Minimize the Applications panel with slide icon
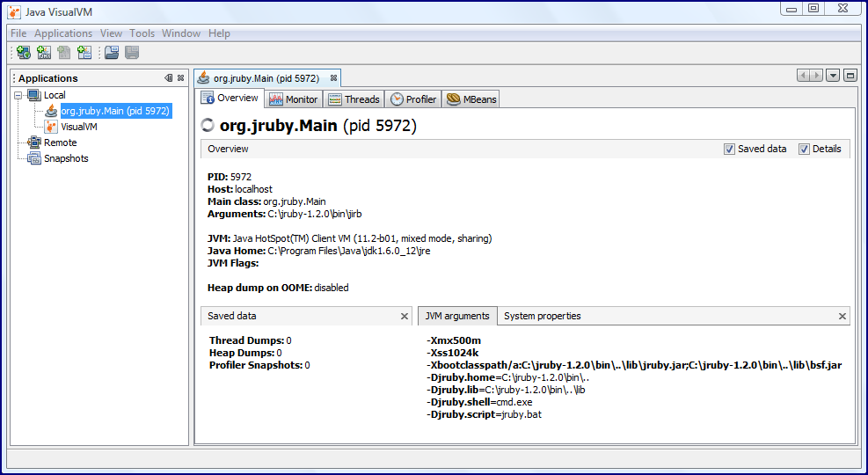This screenshot has height=475, width=868. (x=168, y=78)
